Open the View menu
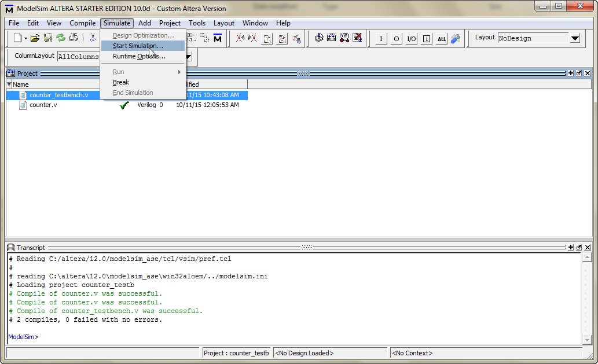 tap(54, 23)
